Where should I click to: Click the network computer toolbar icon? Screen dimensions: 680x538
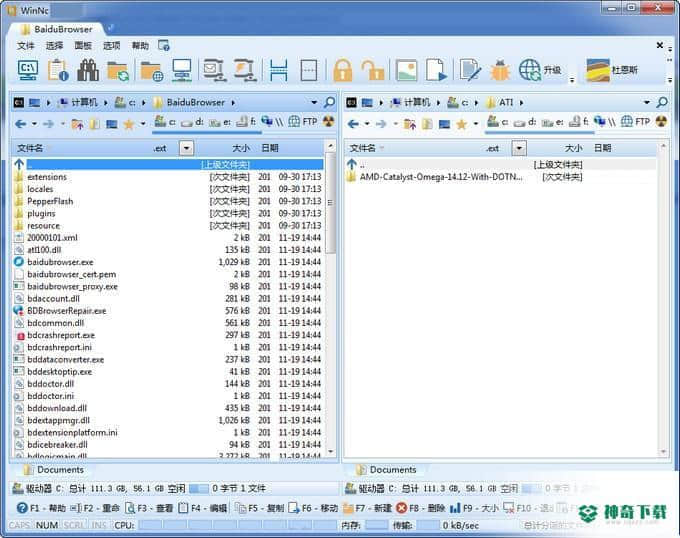pyautogui.click(x=182, y=70)
